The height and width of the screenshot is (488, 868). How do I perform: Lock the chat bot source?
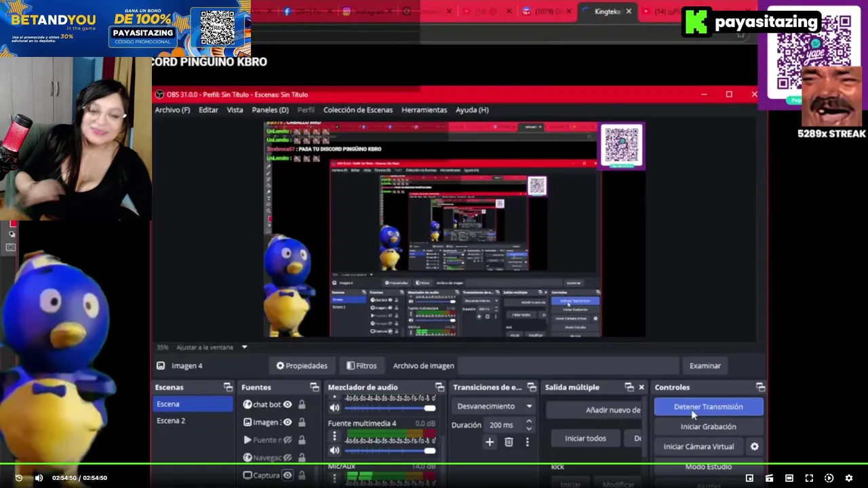(302, 405)
